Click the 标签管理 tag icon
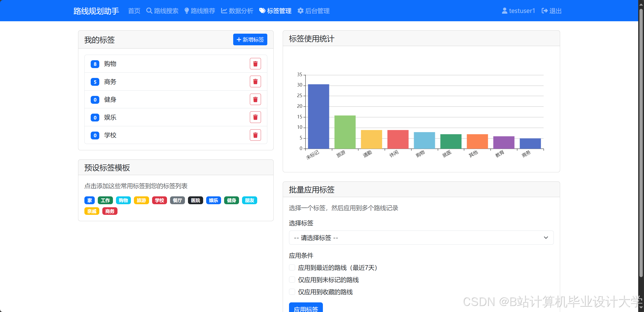Viewport: 644px width, 312px height. 262,11
